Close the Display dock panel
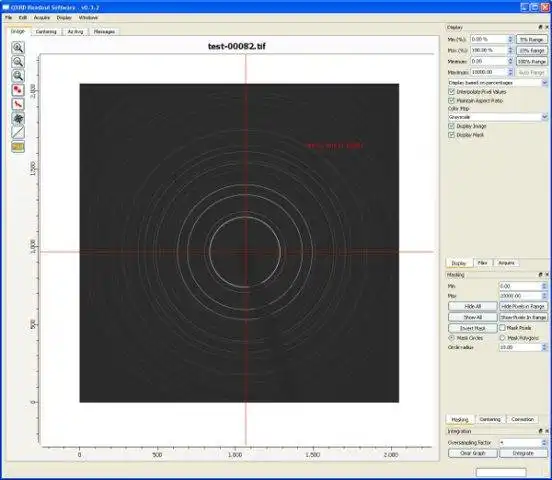This screenshot has width=552, height=480. click(x=547, y=27)
